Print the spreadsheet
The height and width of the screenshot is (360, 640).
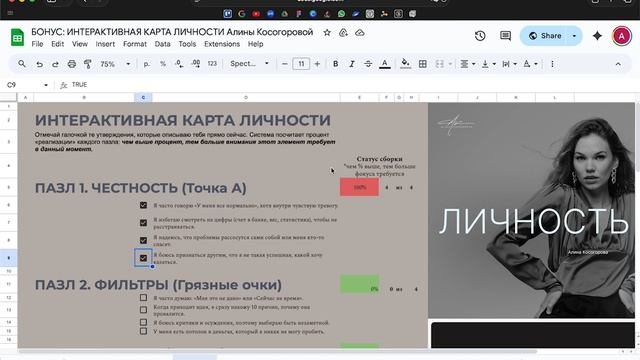point(72,64)
